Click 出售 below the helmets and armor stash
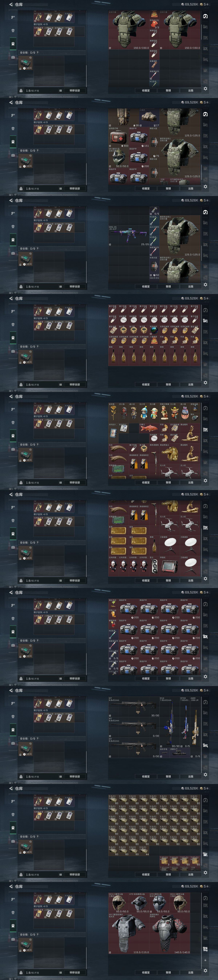This screenshot has width=218, height=980. coord(191,972)
